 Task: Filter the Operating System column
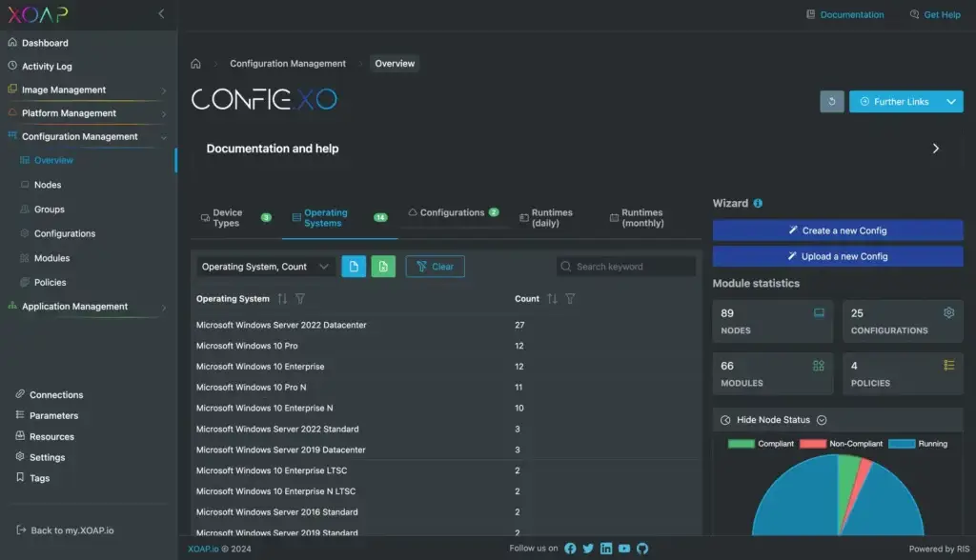point(300,299)
